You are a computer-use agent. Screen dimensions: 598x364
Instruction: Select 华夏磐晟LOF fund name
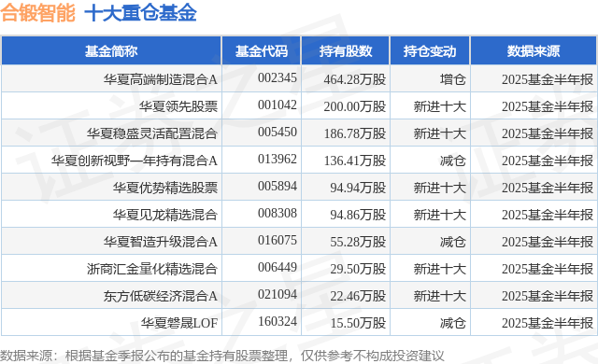click(178, 323)
